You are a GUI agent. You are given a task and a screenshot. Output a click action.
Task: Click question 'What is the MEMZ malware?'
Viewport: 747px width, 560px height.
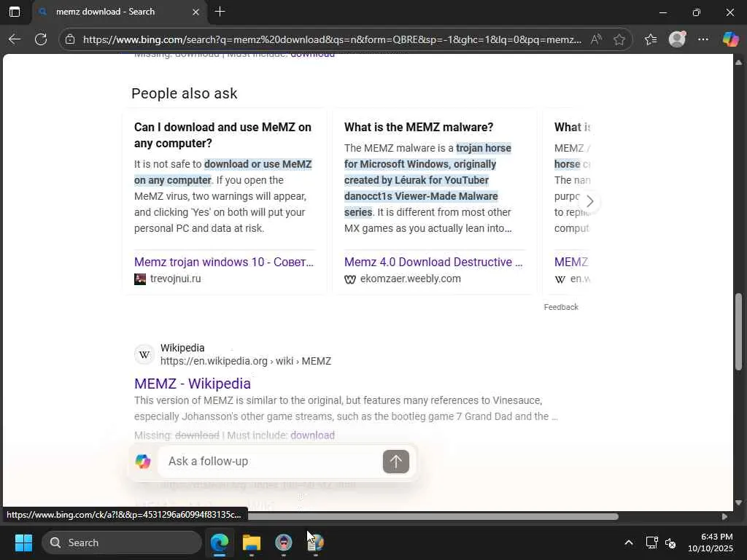(x=419, y=127)
